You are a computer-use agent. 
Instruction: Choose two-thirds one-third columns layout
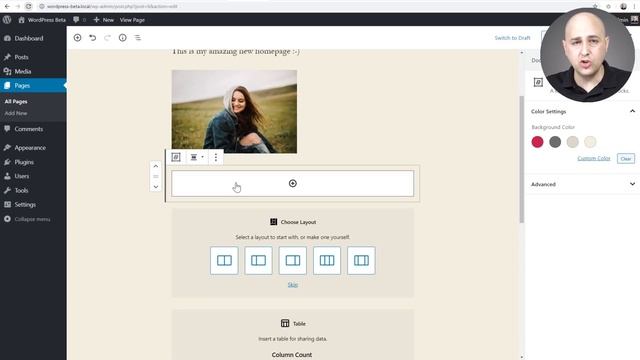pyautogui.click(x=293, y=260)
